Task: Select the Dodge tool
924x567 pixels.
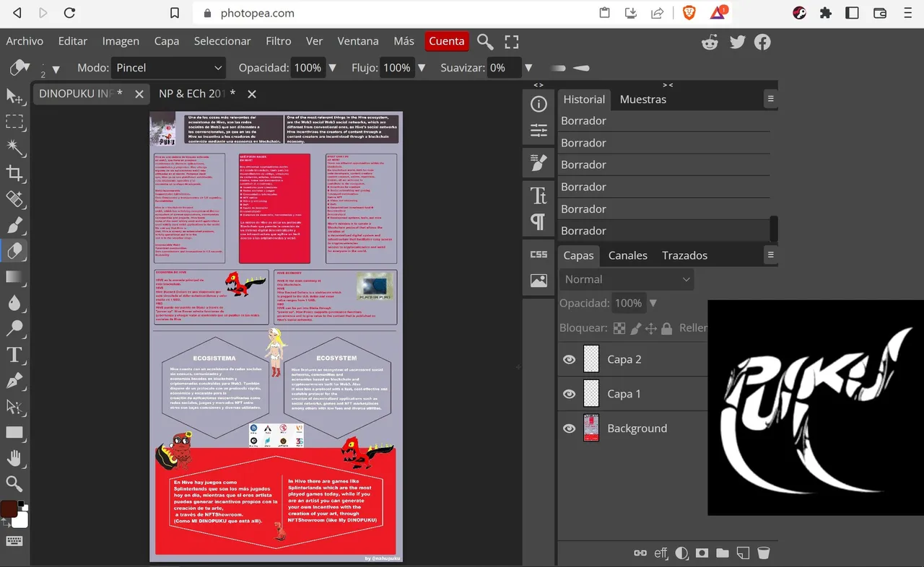Action: (14, 329)
